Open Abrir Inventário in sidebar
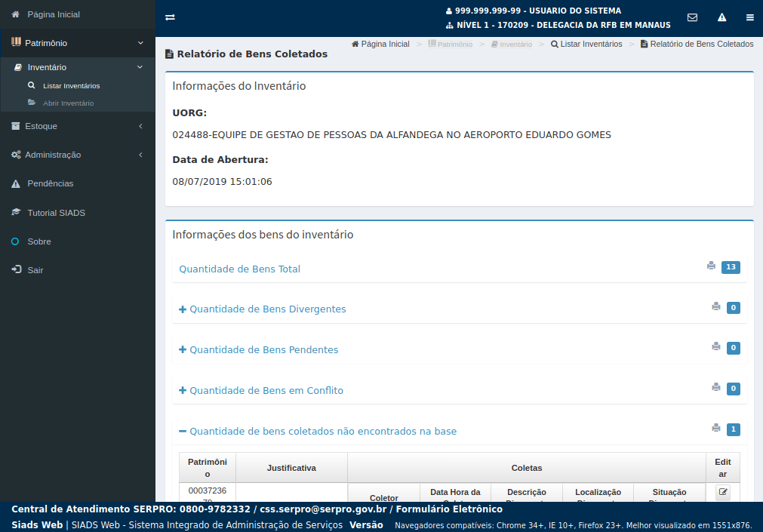 68,103
